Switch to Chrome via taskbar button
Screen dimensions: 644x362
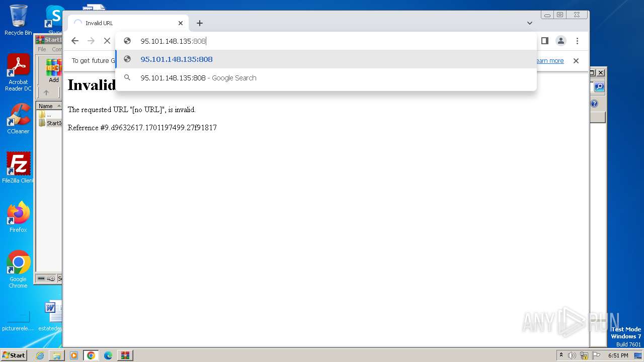coord(91,355)
